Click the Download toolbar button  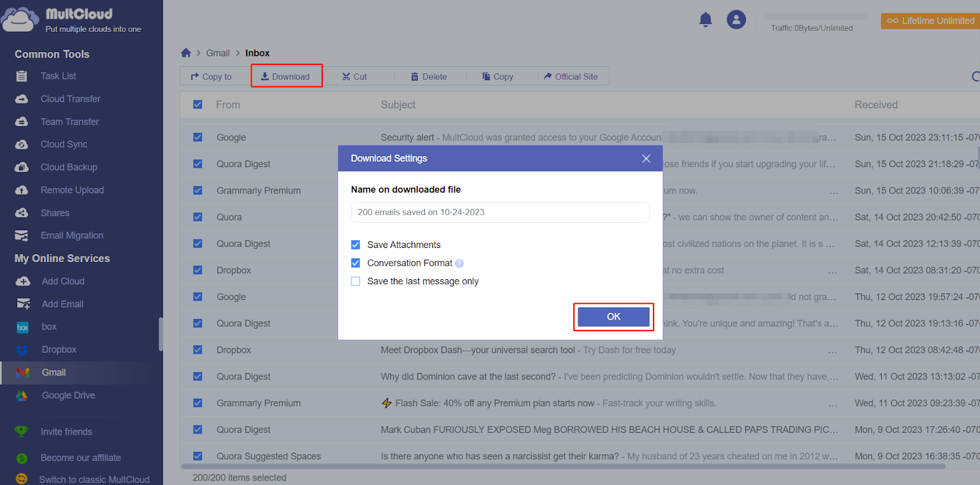point(286,77)
